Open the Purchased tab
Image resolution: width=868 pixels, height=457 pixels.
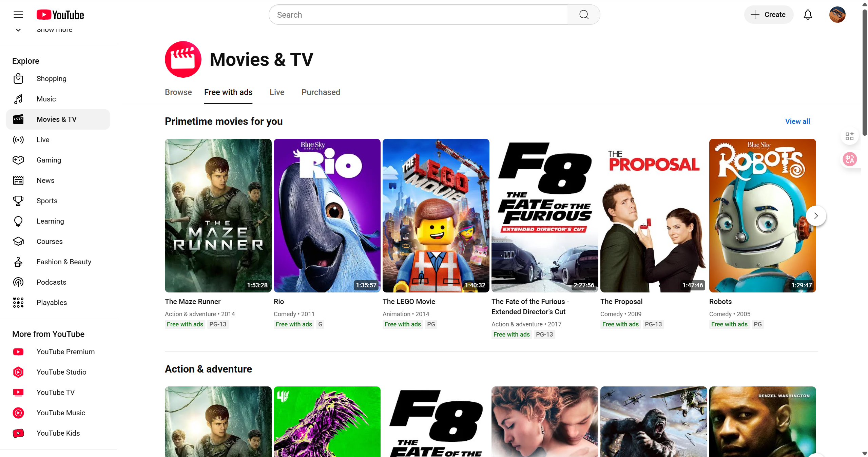(x=321, y=92)
